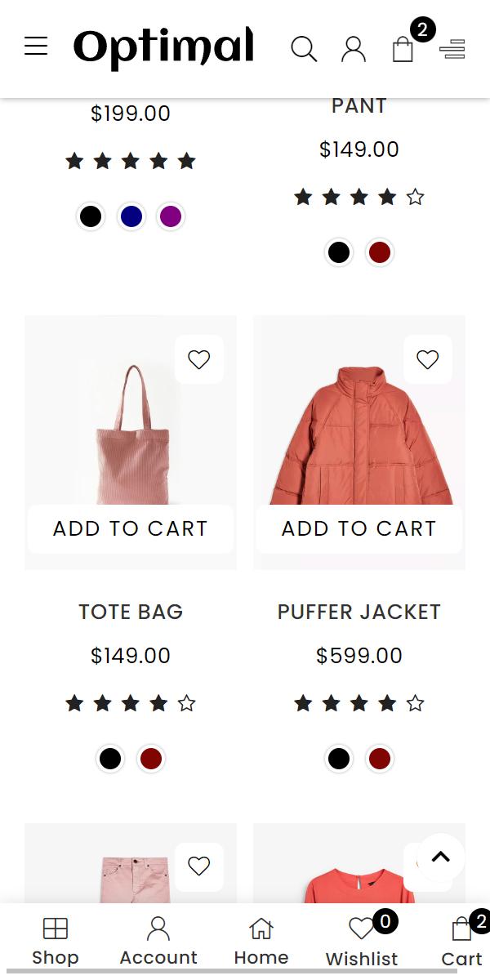Image resolution: width=490 pixels, height=980 pixels.
Task: Add the Puffer Jacket to cart
Action: (359, 528)
